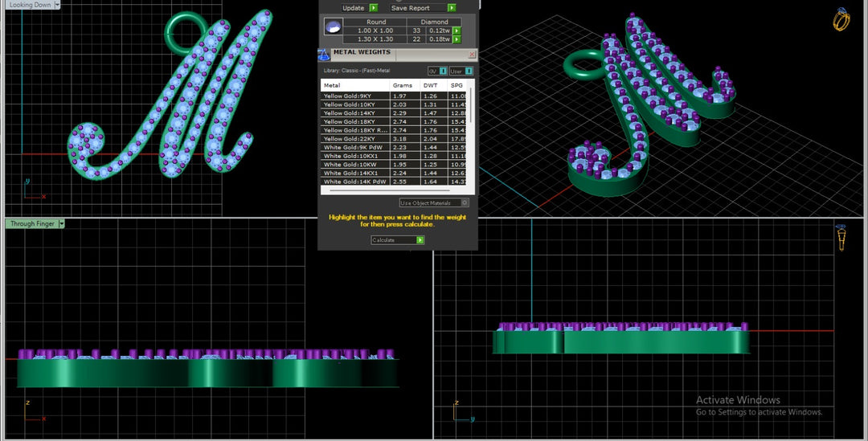Click the Metal Weights scale icon
This screenshot has width=868, height=441.
click(x=324, y=55)
